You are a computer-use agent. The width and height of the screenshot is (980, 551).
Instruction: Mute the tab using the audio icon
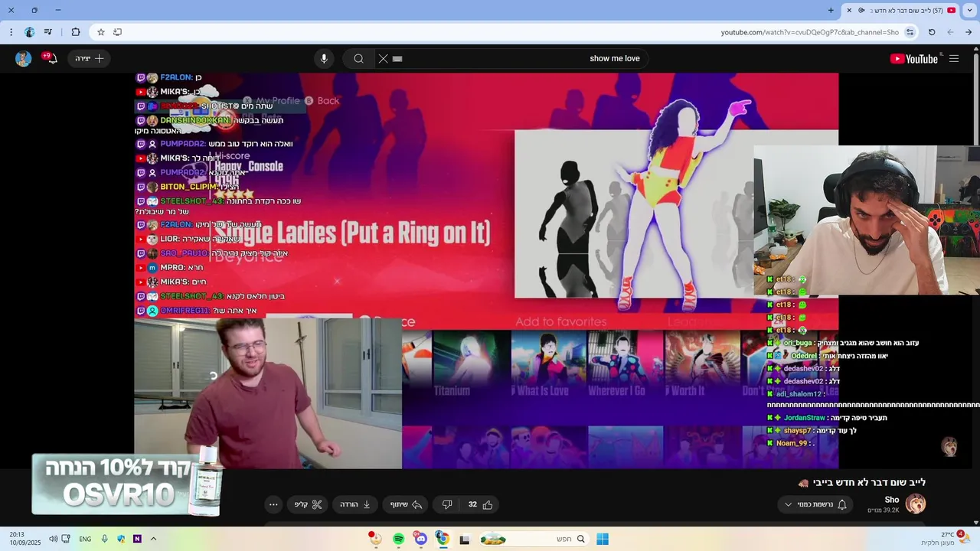(861, 11)
